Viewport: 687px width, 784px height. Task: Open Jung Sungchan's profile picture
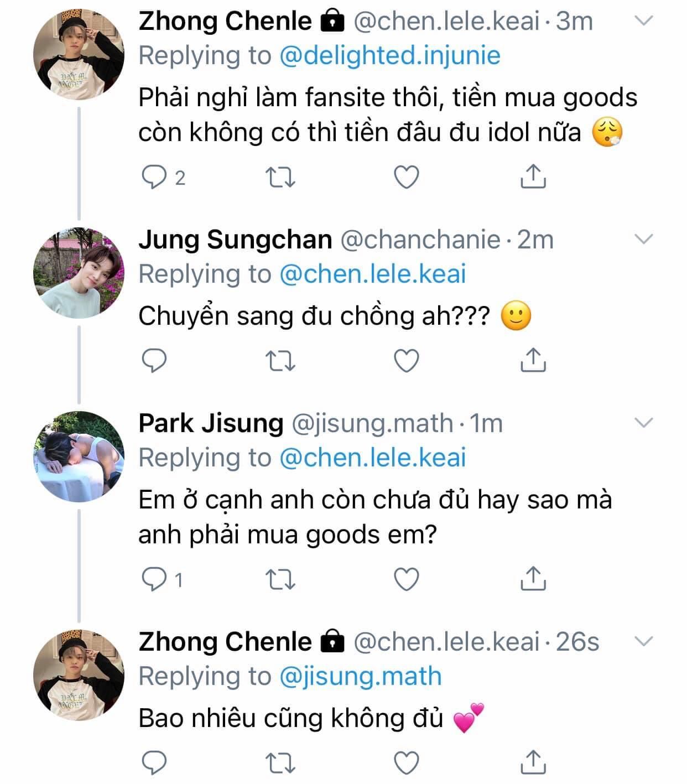click(x=79, y=273)
